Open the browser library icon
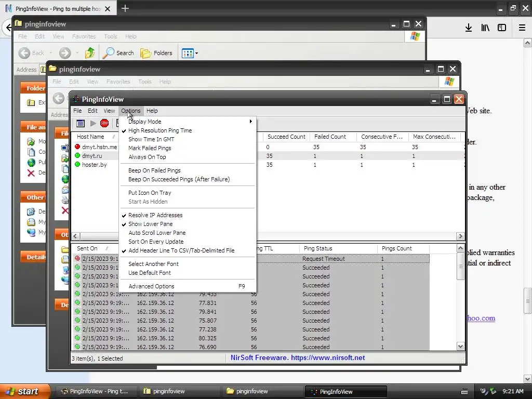The image size is (532, 399). 485,28
